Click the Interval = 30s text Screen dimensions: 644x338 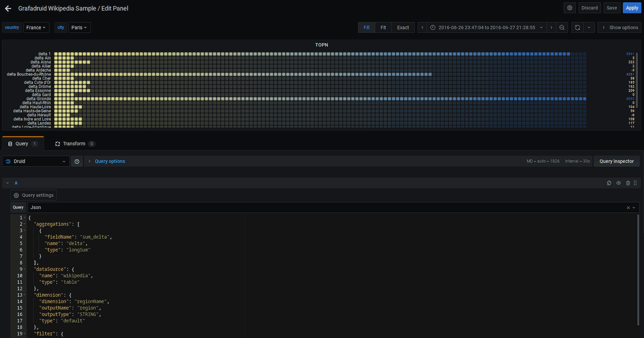pos(577,161)
